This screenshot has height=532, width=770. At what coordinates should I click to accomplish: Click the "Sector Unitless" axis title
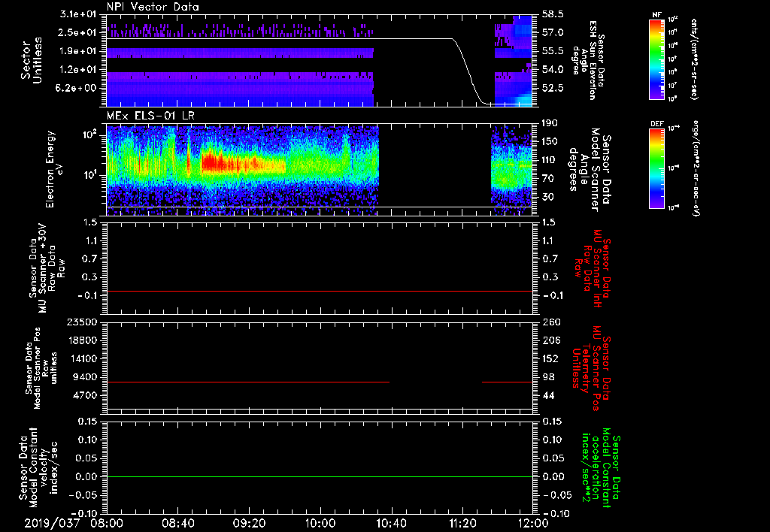[32, 60]
